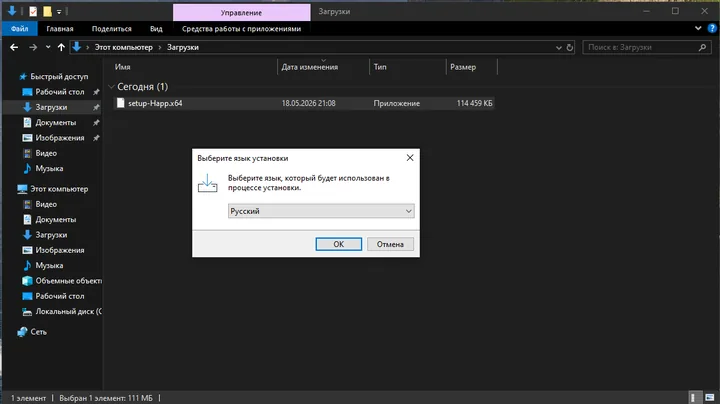Open Видео under quick access
Screen dimensions: 720x404
[46, 153]
